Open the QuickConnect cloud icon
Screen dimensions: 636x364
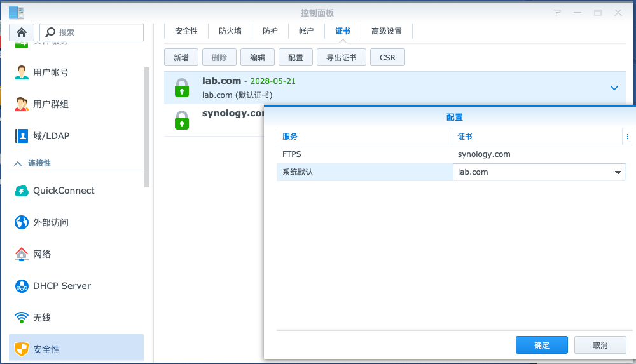22,191
